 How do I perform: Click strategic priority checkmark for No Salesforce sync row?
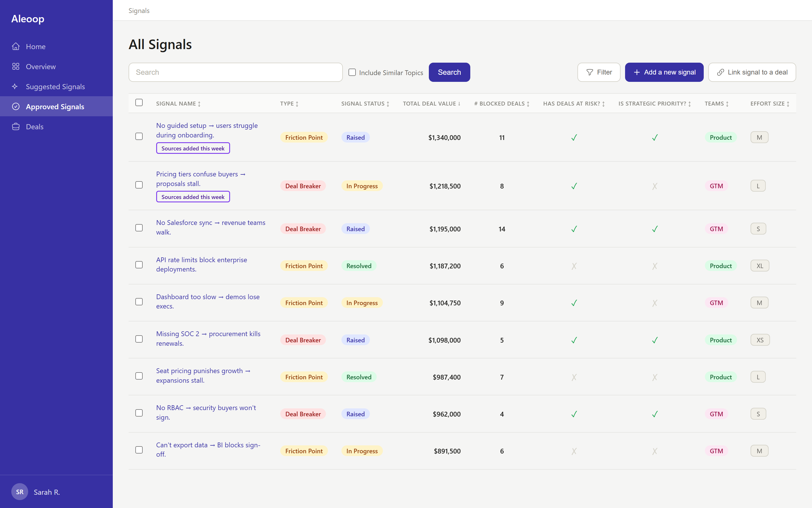tap(655, 229)
